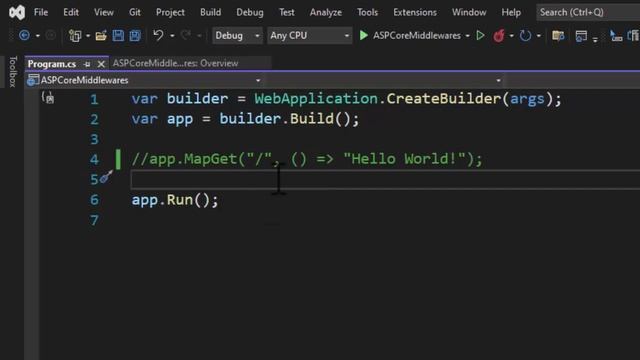This screenshot has width=640, height=360.
Task: Click Start Without Debugging outline play icon
Action: click(x=480, y=36)
